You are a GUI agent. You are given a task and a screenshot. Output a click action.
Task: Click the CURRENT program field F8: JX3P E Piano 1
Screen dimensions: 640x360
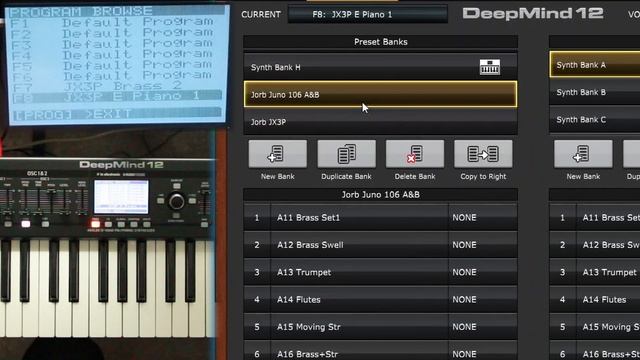(x=368, y=14)
